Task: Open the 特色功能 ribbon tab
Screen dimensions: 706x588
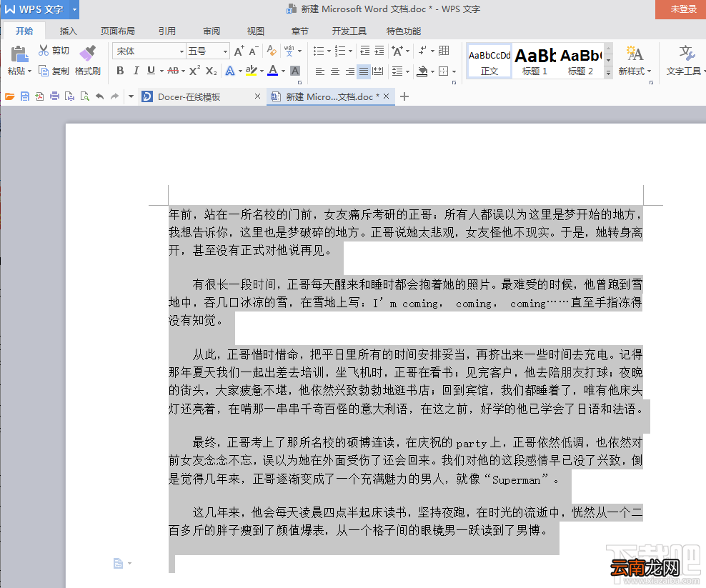Action: 404,31
